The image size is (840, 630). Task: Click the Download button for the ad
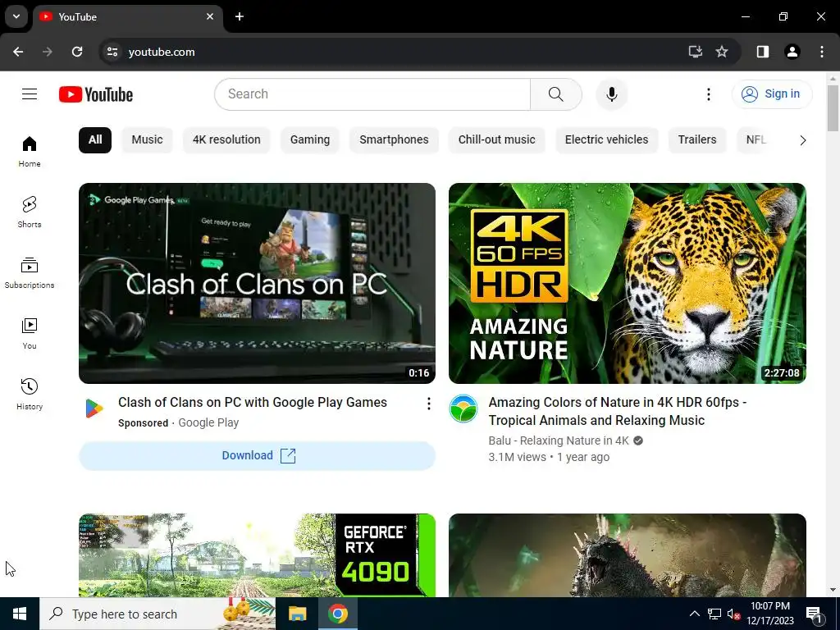coord(257,456)
